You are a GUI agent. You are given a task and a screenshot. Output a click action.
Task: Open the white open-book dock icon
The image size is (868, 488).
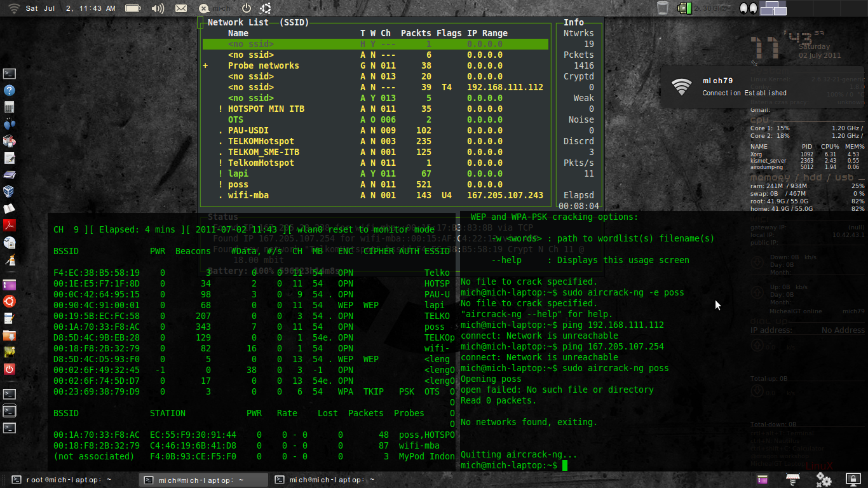[10, 208]
